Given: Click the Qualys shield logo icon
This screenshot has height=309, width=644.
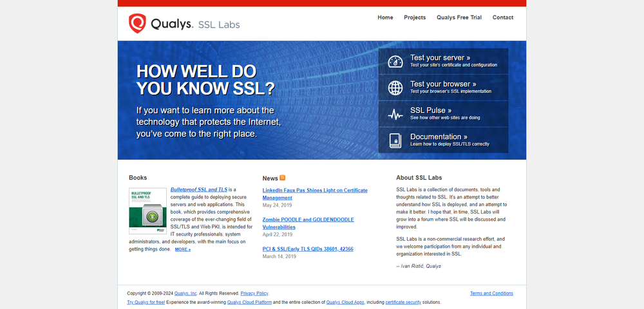Looking at the screenshot, I should tap(137, 23).
